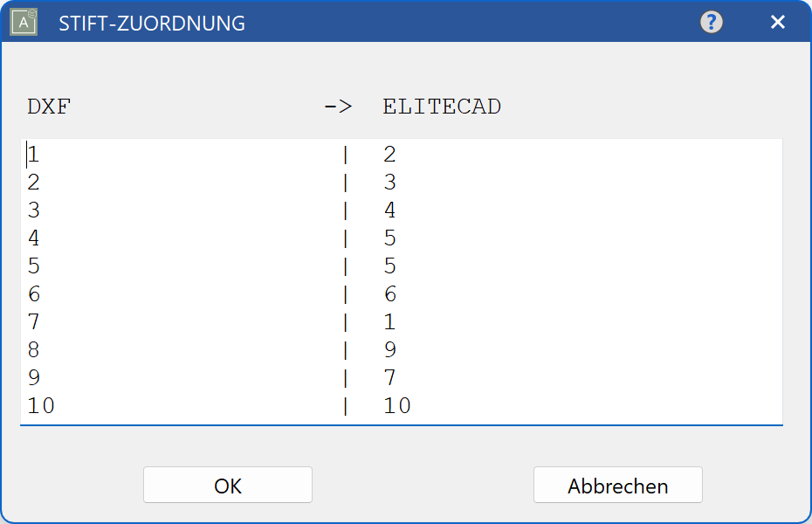The width and height of the screenshot is (812, 524).
Task: Click the ELITECAD column header
Action: tap(441, 107)
